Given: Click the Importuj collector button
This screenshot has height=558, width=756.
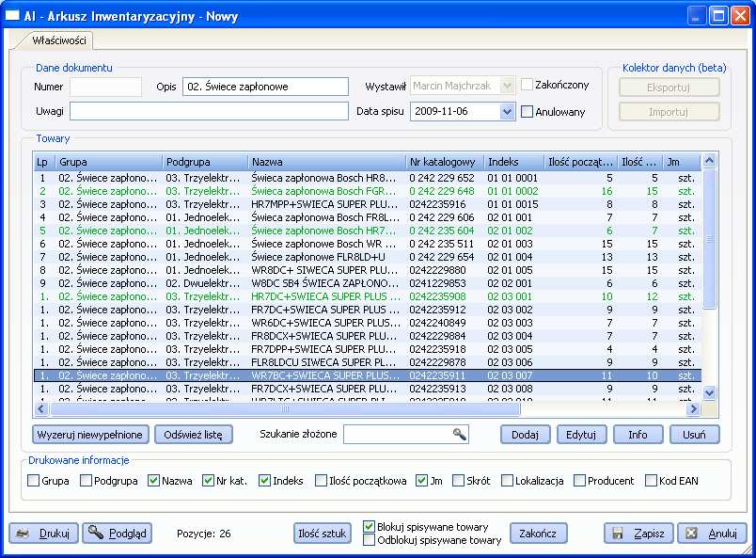Looking at the screenshot, I should pyautogui.click(x=669, y=112).
